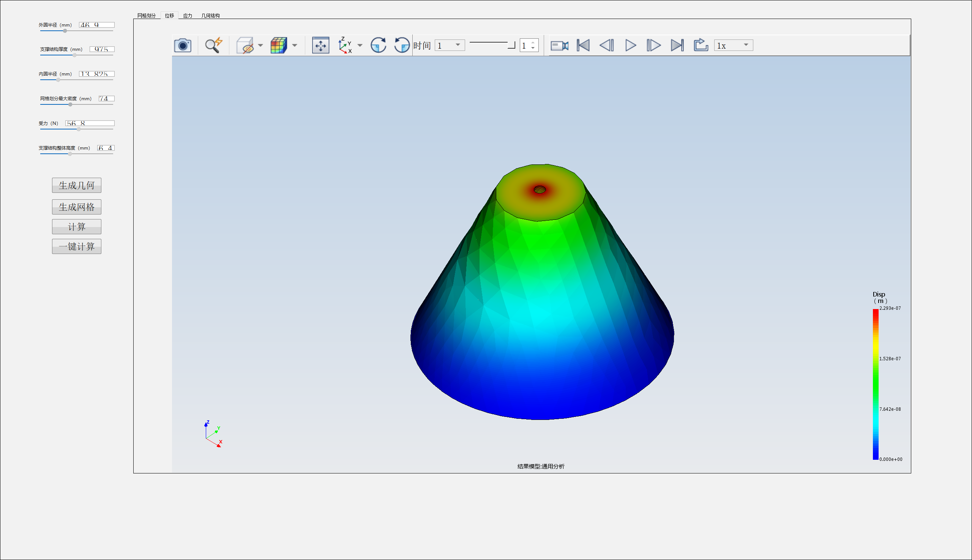Click the 生成网格 button

point(77,207)
